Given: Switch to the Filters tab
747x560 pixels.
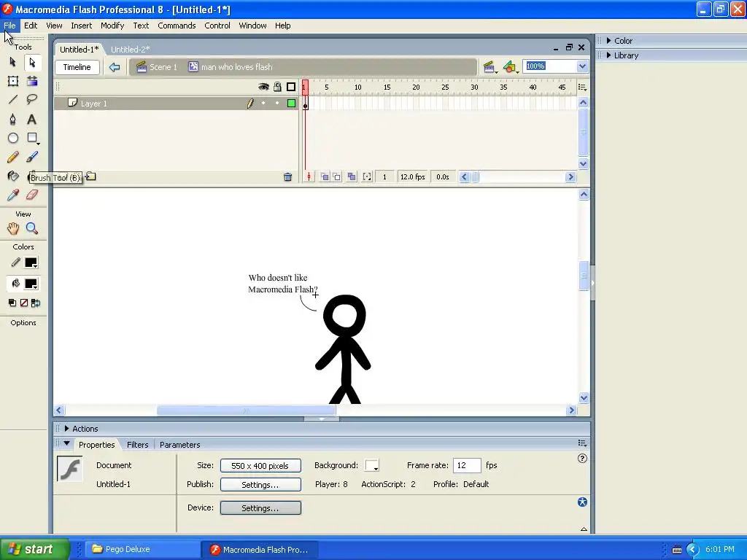Looking at the screenshot, I should [x=137, y=445].
